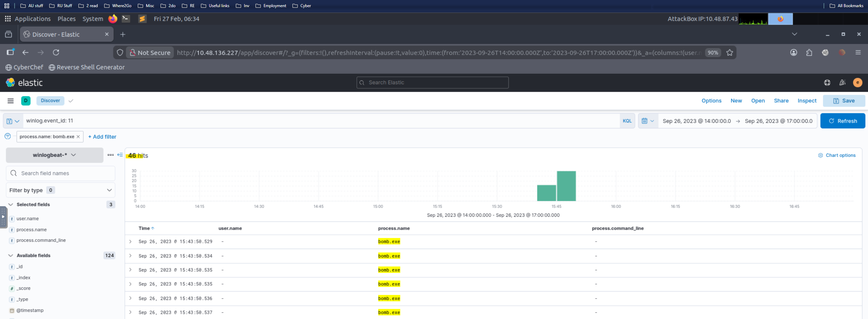Click the filter options circle icon
The height and width of the screenshot is (319, 868).
point(7,136)
